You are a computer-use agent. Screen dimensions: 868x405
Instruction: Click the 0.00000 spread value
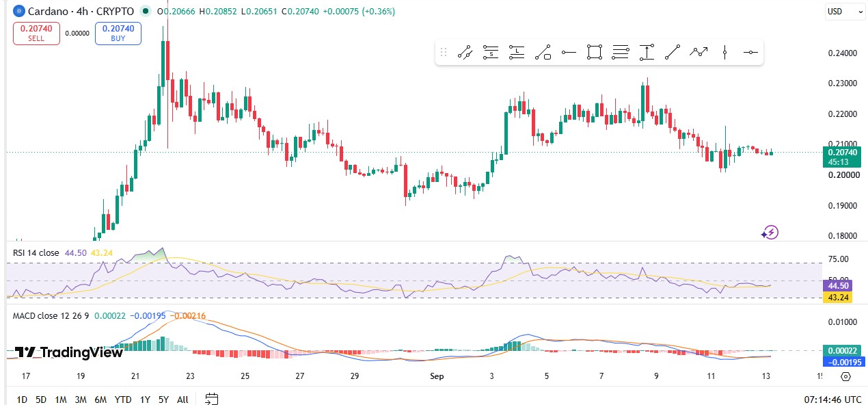[x=77, y=33]
